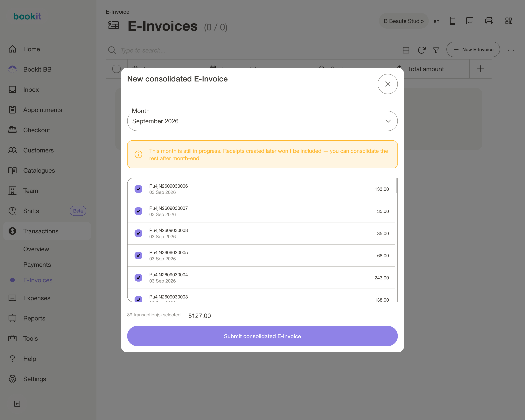Click the receipt list scrollbar thumb
This screenshot has width=525, height=420.
[396, 185]
